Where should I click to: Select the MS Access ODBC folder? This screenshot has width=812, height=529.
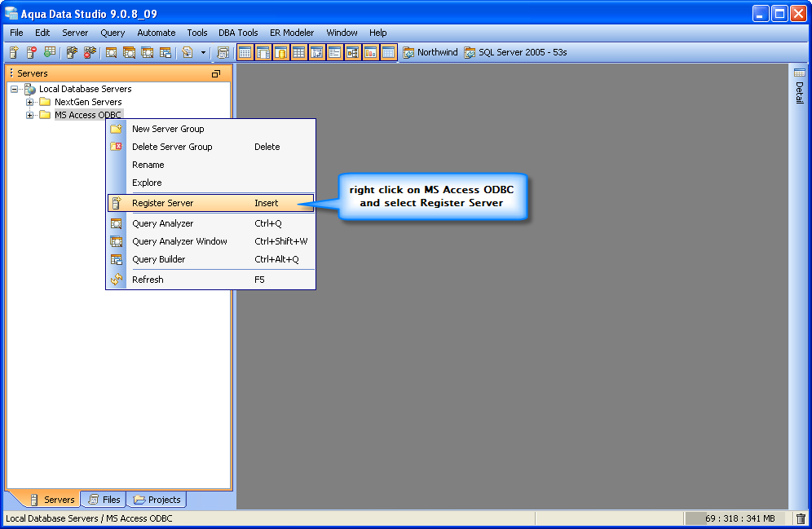pos(88,115)
